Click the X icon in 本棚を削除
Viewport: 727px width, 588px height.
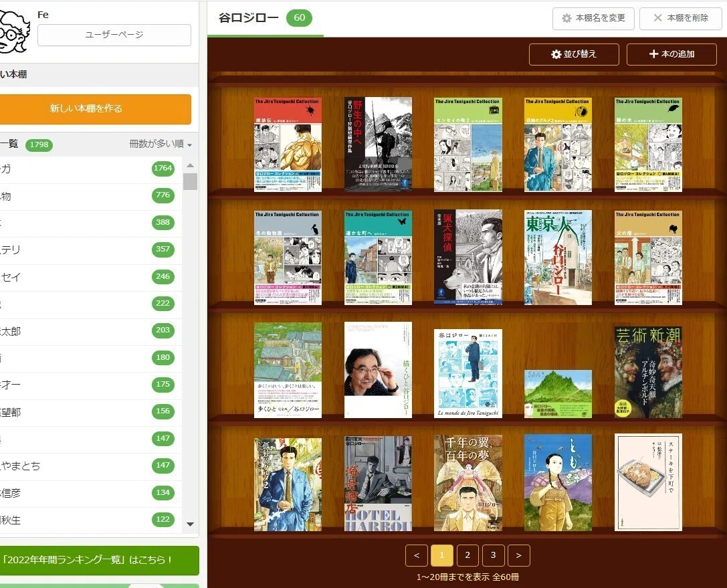[x=657, y=17]
